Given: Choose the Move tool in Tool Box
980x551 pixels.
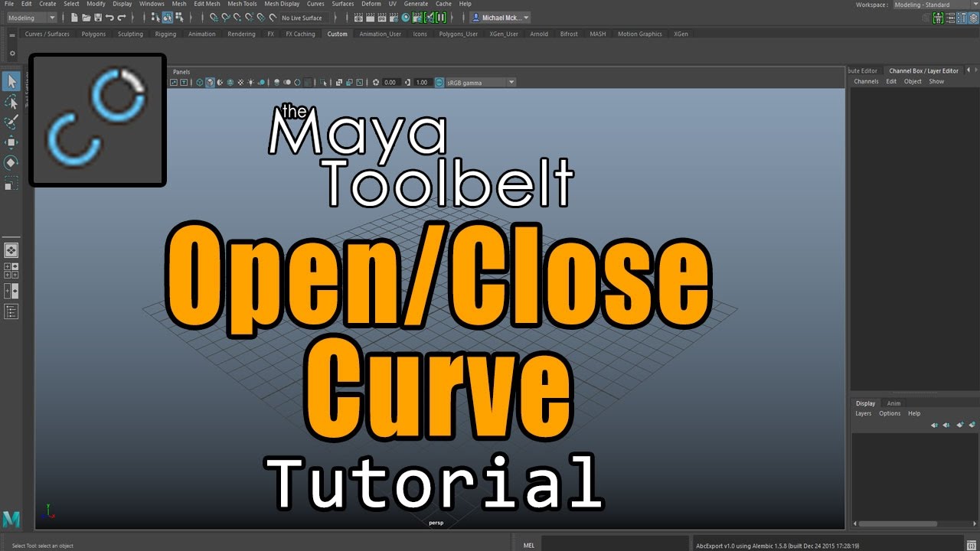Looking at the screenshot, I should coord(11,142).
